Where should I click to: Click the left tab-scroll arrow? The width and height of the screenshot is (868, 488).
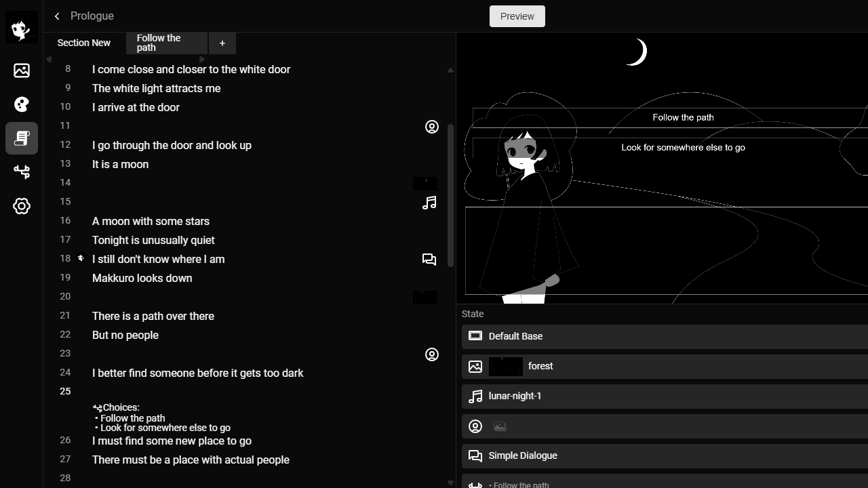(49, 59)
